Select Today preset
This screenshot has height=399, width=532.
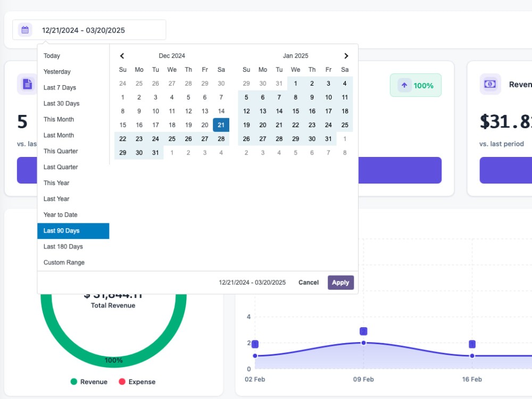pyautogui.click(x=73, y=56)
